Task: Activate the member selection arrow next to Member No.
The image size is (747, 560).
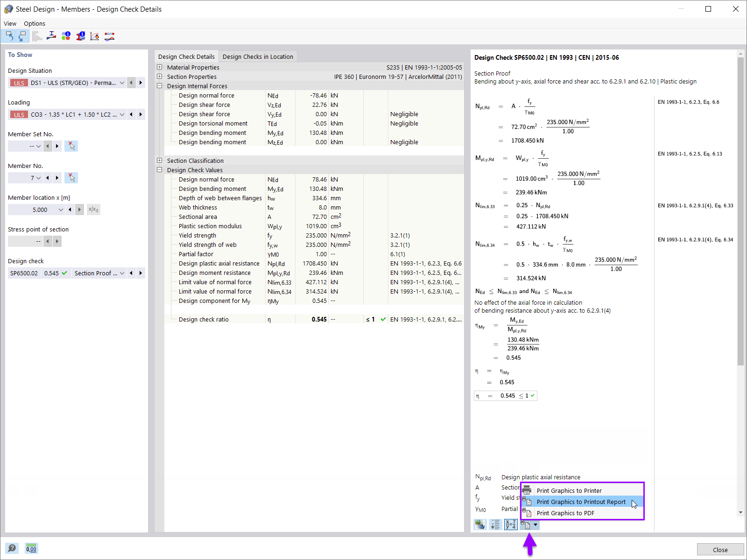Action: 71,177
